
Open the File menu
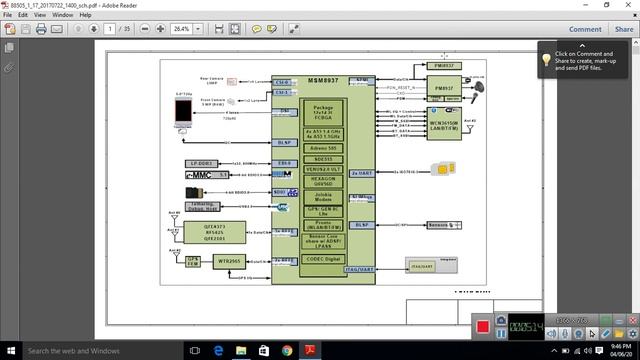click(7, 15)
